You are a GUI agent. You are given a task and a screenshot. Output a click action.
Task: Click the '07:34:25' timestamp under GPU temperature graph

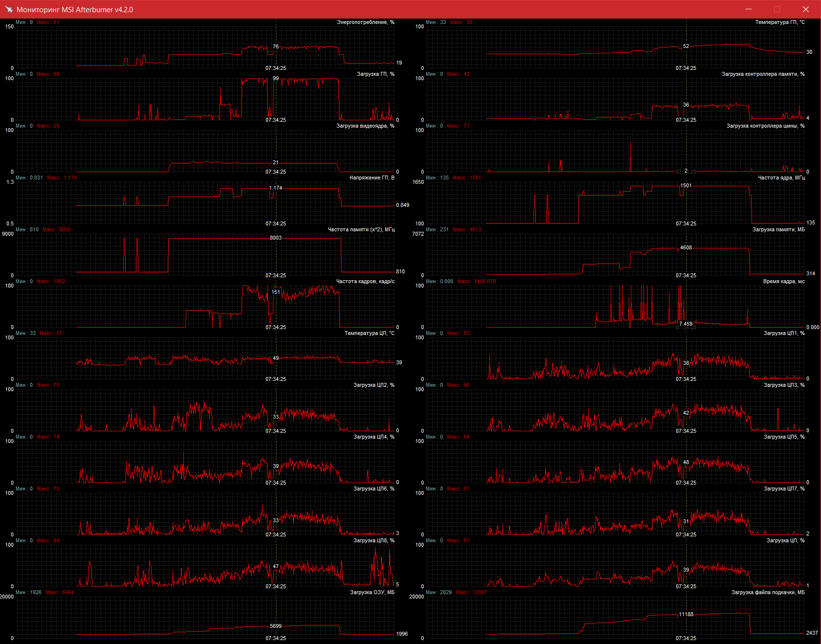686,68
